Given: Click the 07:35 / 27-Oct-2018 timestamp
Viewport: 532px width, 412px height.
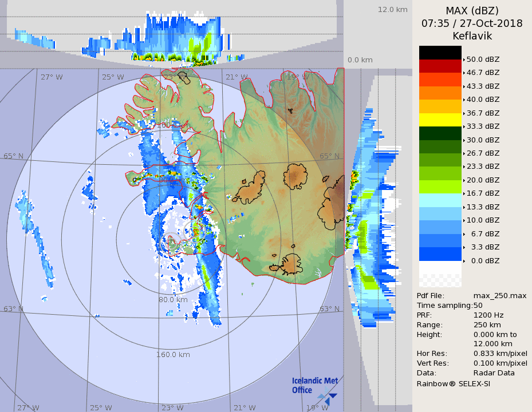Looking at the screenshot, I should (x=472, y=23).
